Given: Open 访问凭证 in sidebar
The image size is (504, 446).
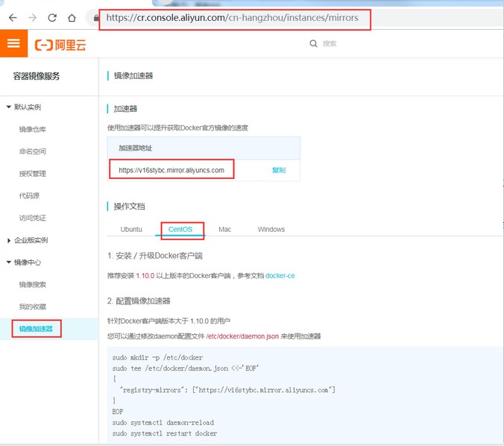Looking at the screenshot, I should [x=33, y=218].
